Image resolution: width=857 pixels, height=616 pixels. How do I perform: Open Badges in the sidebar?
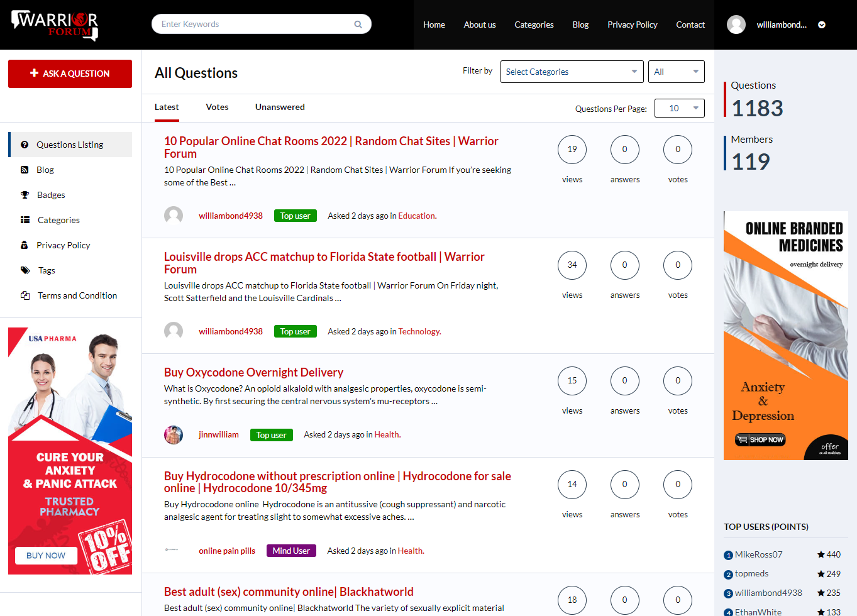pyautogui.click(x=51, y=195)
